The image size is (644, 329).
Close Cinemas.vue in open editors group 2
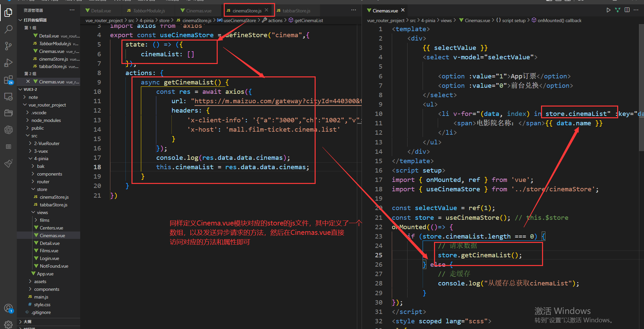(x=28, y=81)
